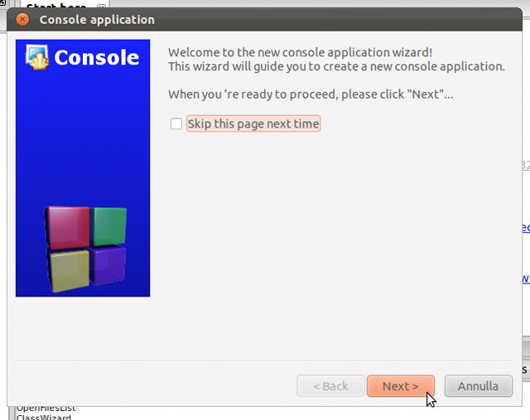Click the yellow cube of the logo
530x420 pixels.
point(69,270)
